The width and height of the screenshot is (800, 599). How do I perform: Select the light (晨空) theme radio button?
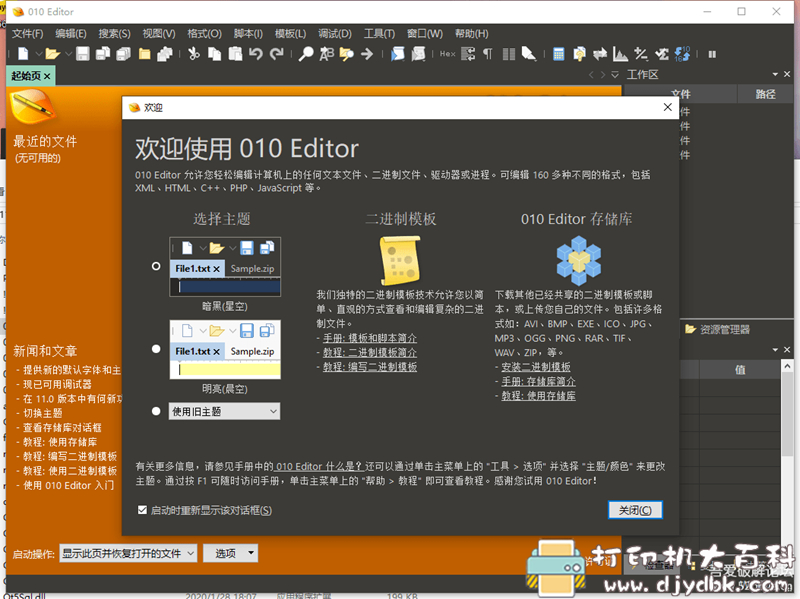tap(156, 349)
